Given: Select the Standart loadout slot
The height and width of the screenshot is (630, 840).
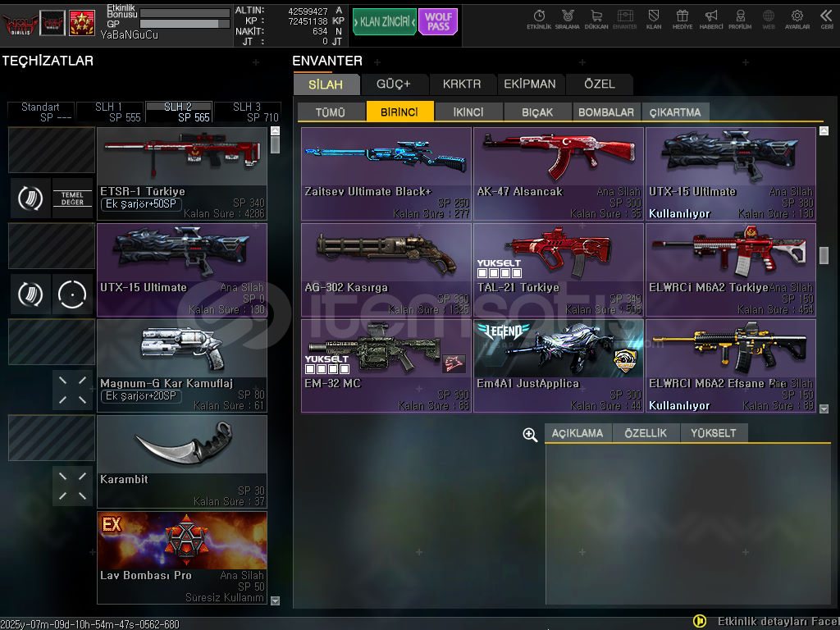Looking at the screenshot, I should [x=41, y=112].
